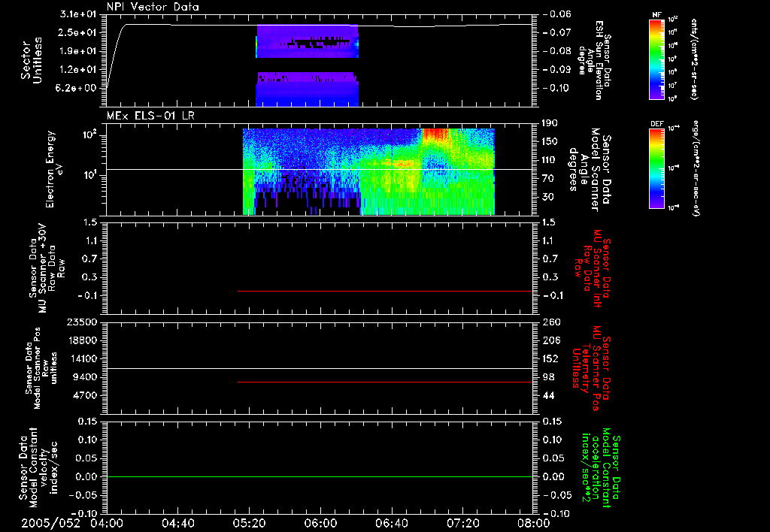
Task: Click the white line in Scanner Pos panel
Action: (x=319, y=368)
